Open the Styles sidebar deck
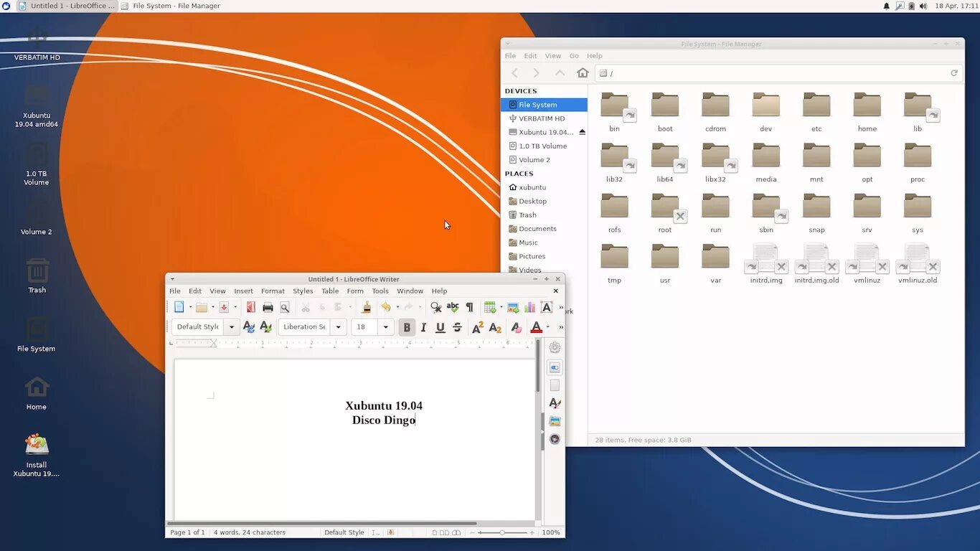The height and width of the screenshot is (551, 980). click(x=555, y=403)
